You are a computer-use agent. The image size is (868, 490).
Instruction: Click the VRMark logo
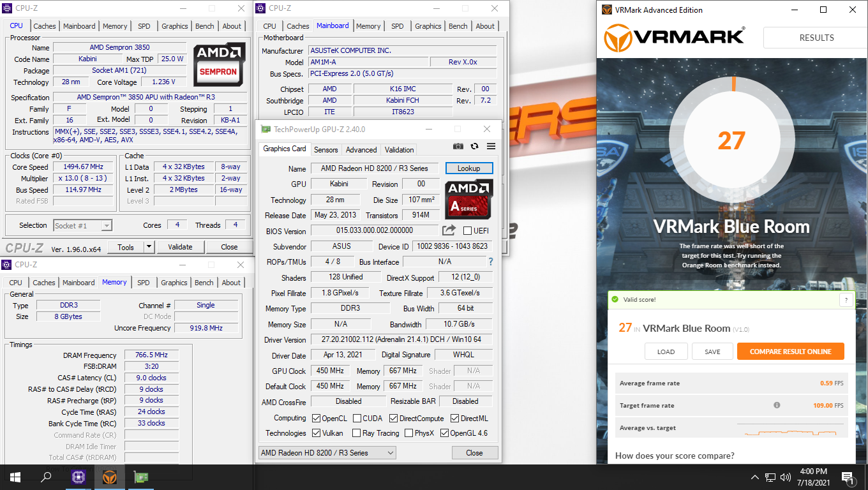[674, 38]
